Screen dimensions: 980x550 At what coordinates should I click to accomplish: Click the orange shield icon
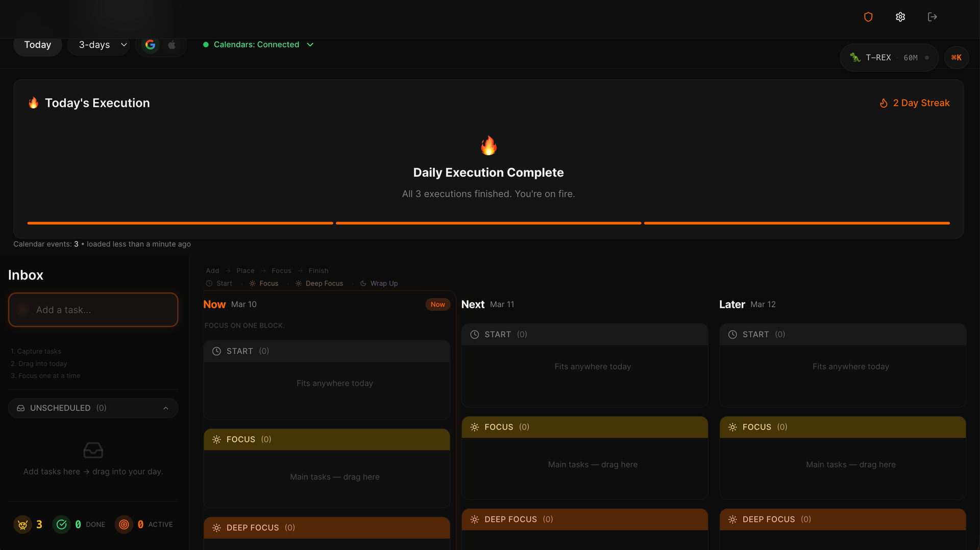click(x=868, y=17)
